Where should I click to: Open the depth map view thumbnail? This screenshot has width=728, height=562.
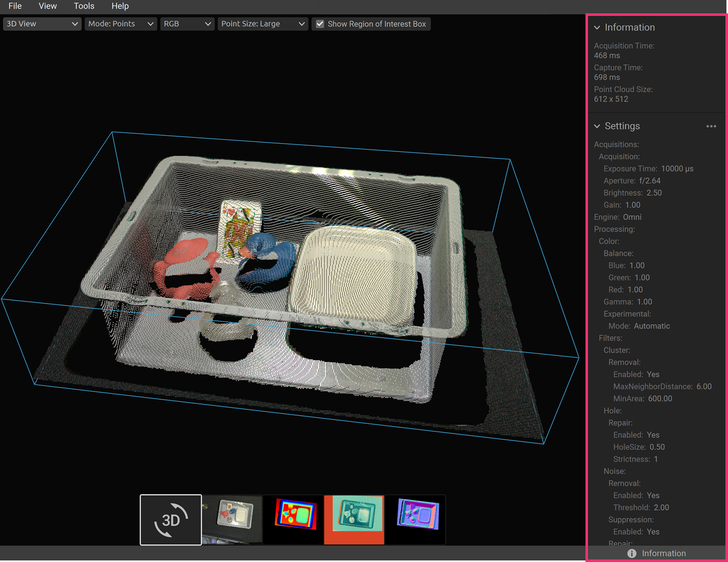[x=293, y=519]
